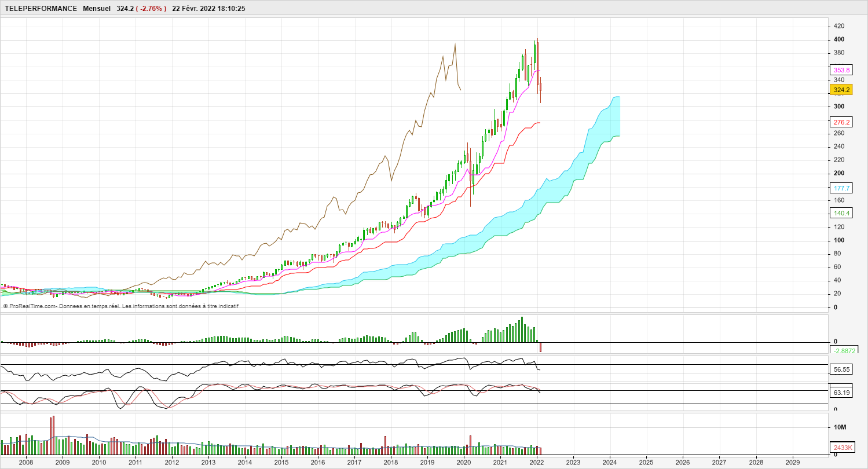
Task: Click the 2023 year label on time axis
Action: [573, 463]
